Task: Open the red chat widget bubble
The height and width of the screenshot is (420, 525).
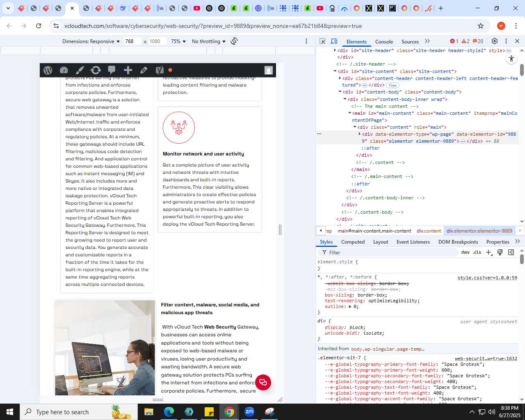Action: [263, 382]
